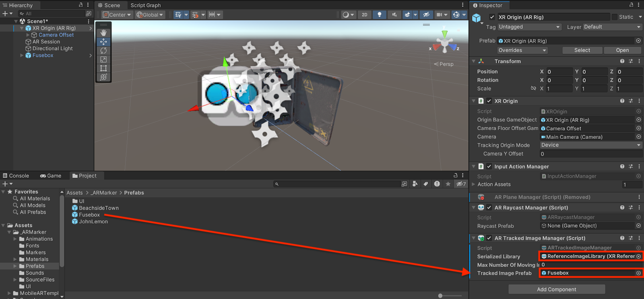Screen dimensions: 644x299
Task: Open Transform component help icon
Action: (622, 62)
